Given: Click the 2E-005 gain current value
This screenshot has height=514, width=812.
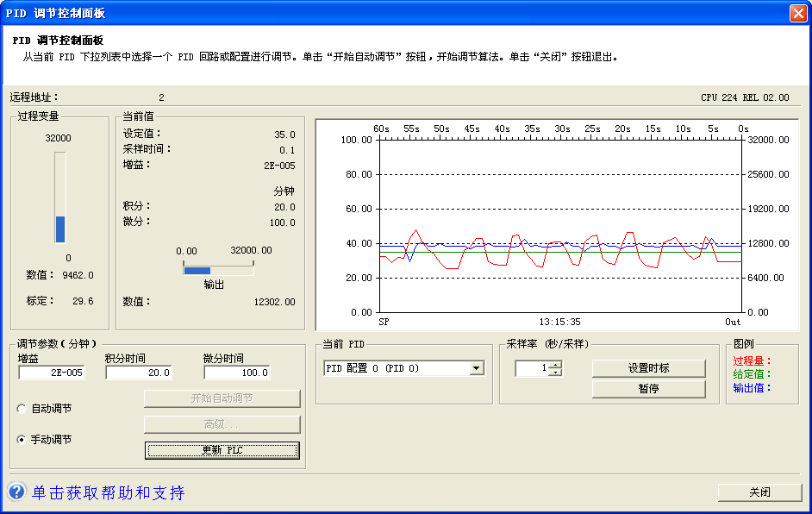Looking at the screenshot, I should tap(279, 166).
